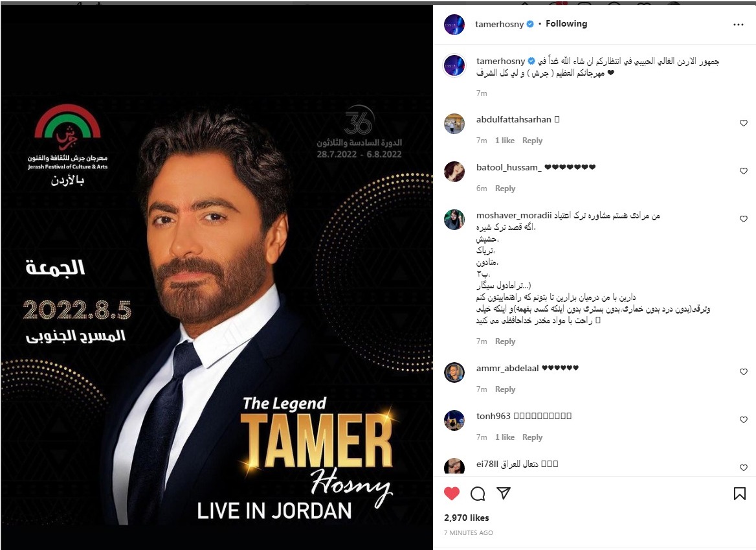Open batool_hussam_'s profile avatar

pos(454,172)
